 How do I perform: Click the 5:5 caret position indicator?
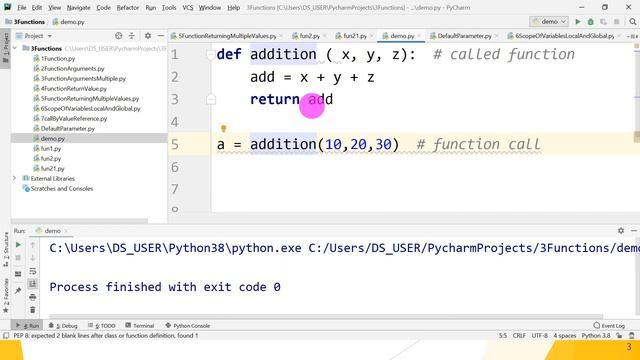[x=502, y=336]
